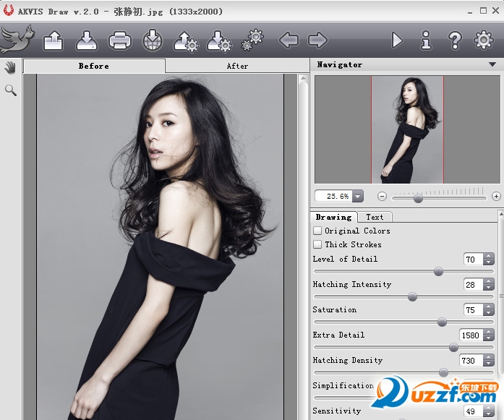Select the Zoom magnifier tool
This screenshot has height=420, width=504.
click(x=11, y=90)
